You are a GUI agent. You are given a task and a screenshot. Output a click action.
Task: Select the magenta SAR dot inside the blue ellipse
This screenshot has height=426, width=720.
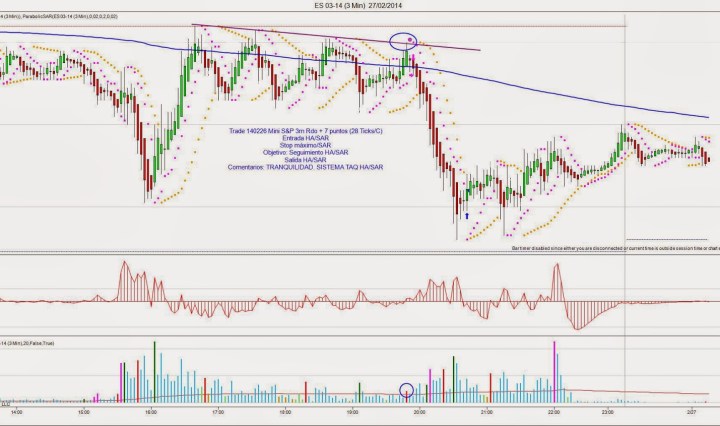pos(410,39)
